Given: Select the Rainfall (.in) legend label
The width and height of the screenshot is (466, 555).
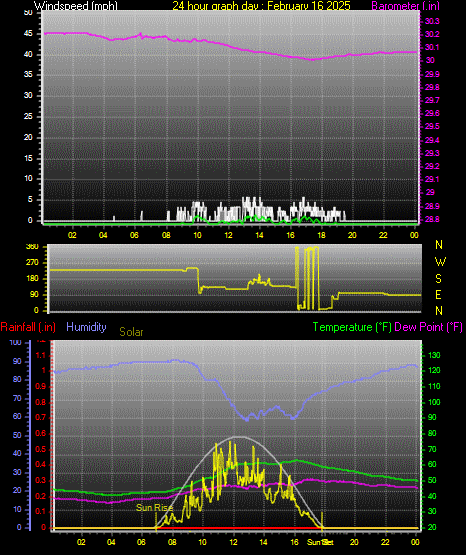Looking at the screenshot, I should (x=28, y=327).
